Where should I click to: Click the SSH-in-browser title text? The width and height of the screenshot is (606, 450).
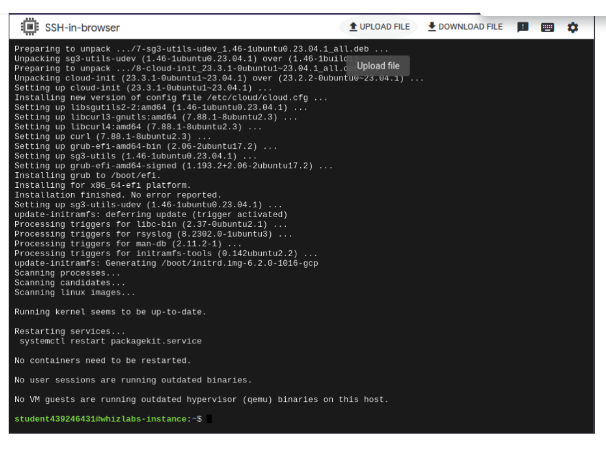click(82, 27)
